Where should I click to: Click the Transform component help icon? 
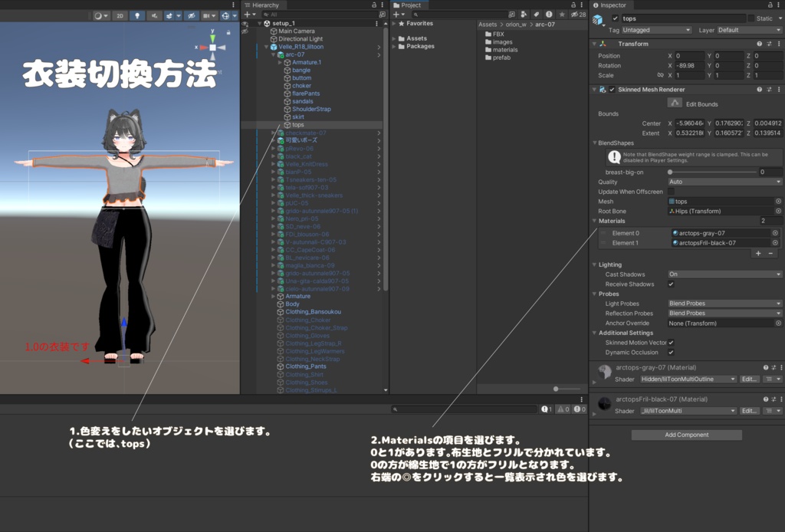click(759, 44)
